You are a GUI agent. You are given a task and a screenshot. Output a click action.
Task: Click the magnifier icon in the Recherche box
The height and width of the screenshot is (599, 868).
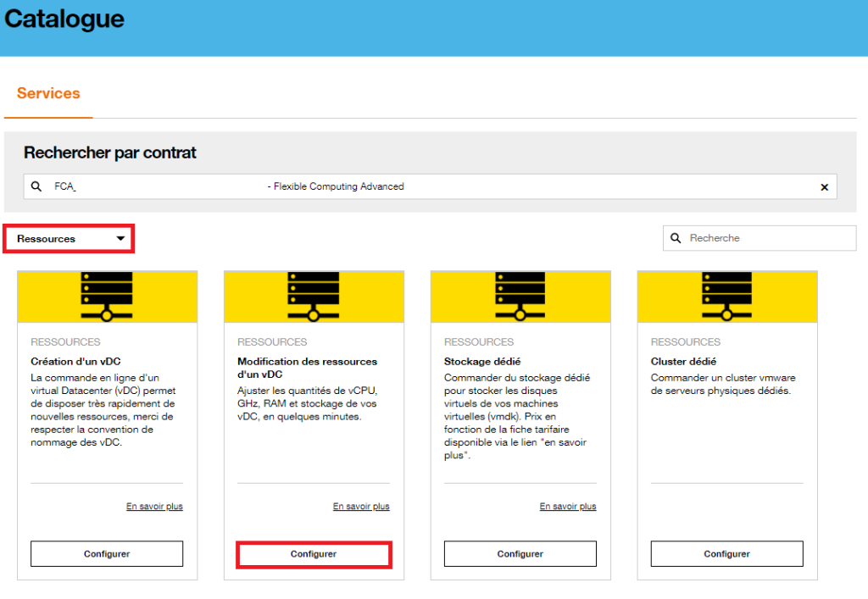(676, 238)
